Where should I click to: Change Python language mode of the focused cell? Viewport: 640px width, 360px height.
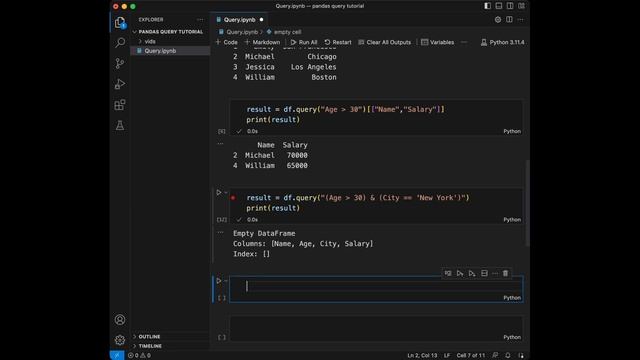[x=512, y=298]
